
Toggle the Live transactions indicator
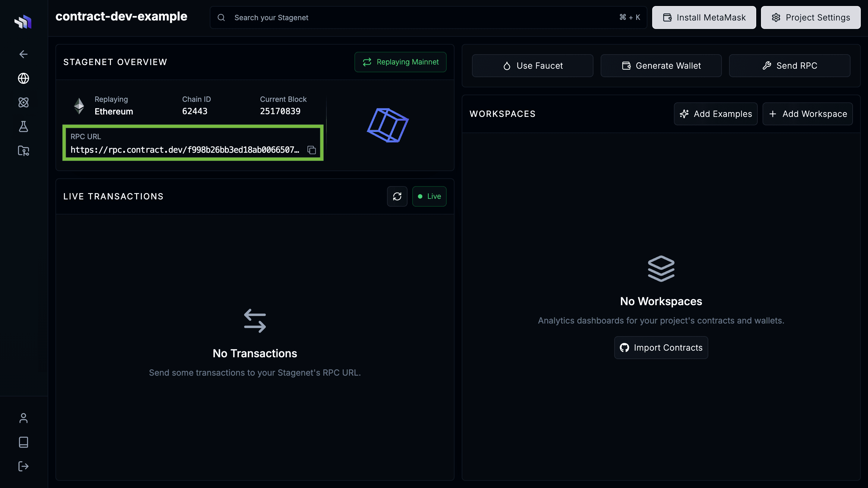[x=429, y=196]
